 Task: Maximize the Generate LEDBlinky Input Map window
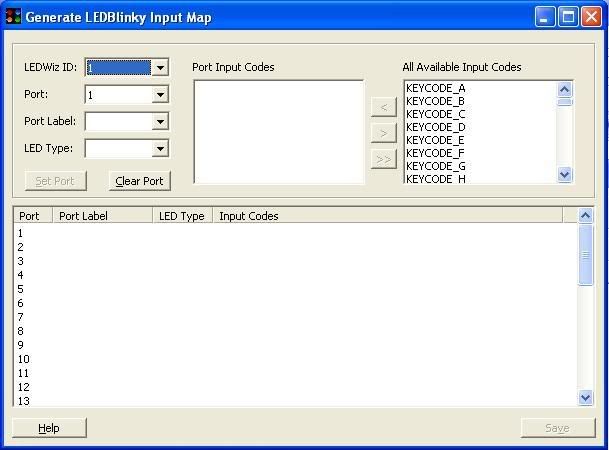[x=568, y=17]
